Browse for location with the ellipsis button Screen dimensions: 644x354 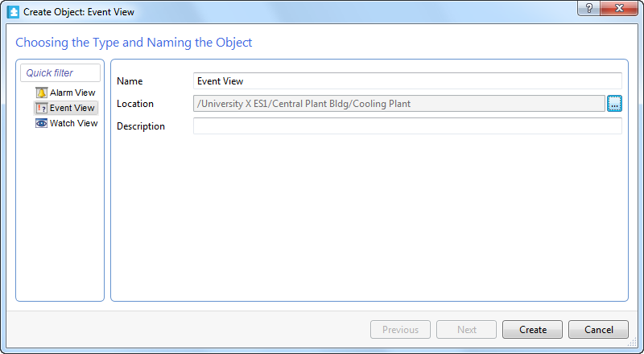615,103
